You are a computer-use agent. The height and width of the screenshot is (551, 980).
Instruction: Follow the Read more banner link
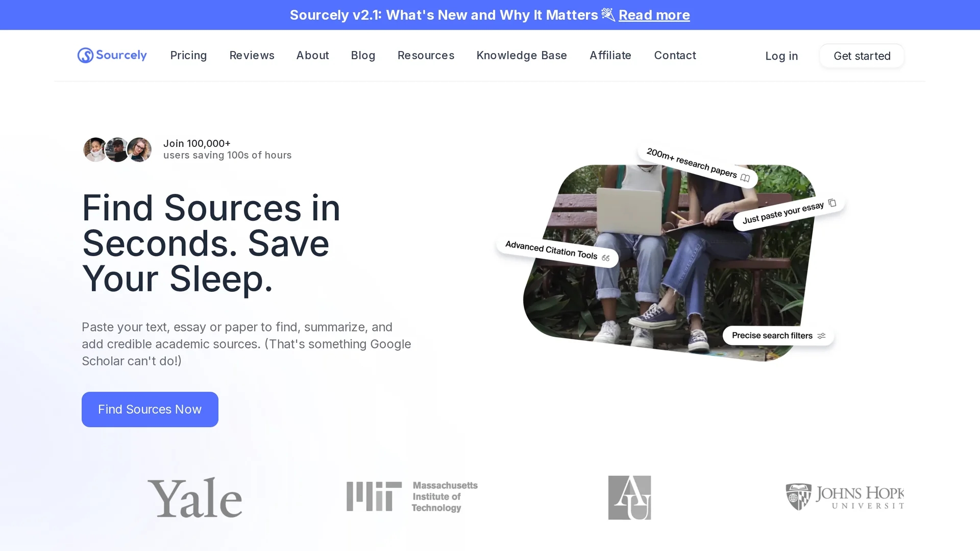(x=654, y=15)
